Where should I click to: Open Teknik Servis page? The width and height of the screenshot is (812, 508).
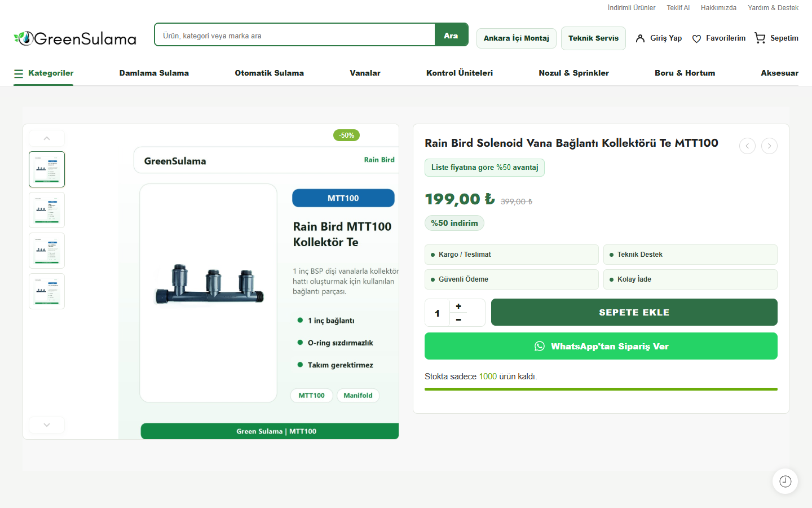tap(593, 38)
